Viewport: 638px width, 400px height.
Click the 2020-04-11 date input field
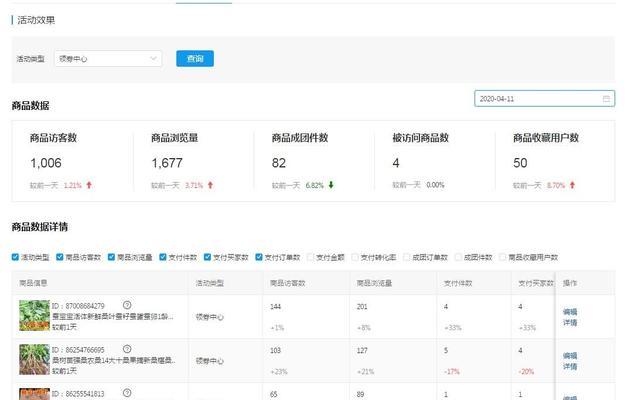click(x=544, y=98)
